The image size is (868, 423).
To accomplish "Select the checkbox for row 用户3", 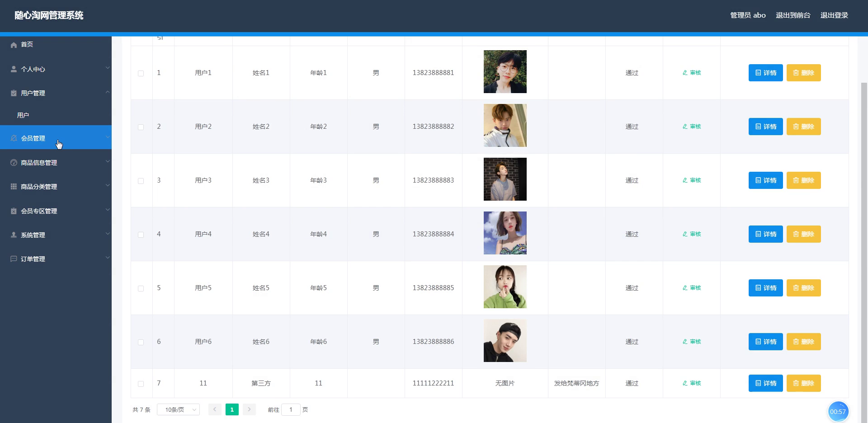I will 141,181.
